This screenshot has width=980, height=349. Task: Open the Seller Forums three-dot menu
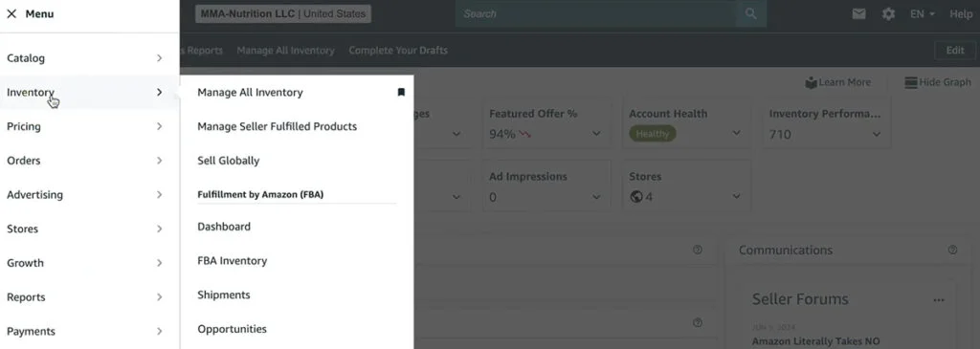tap(938, 300)
